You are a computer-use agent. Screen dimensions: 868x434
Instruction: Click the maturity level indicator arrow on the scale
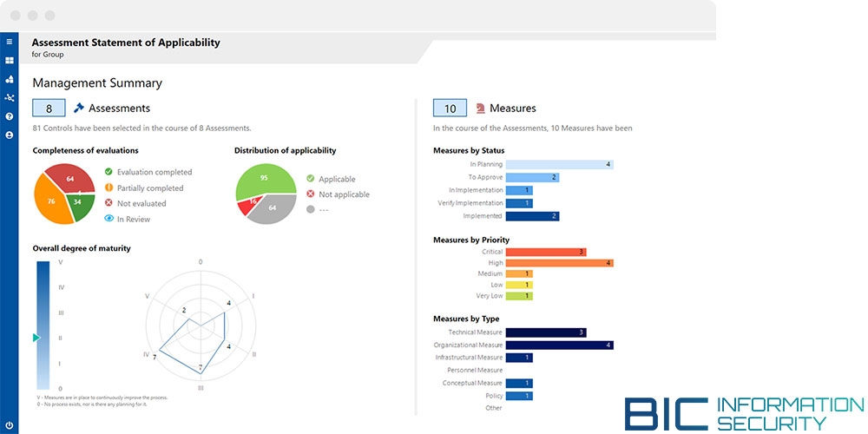36,337
